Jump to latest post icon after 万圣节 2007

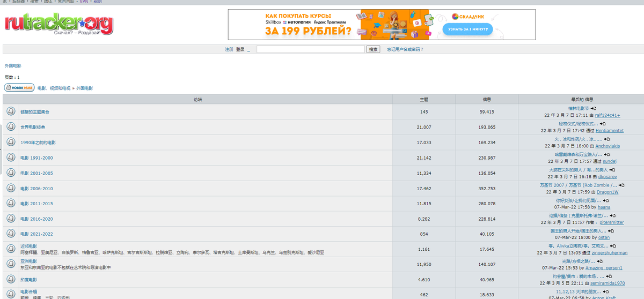coord(621,185)
